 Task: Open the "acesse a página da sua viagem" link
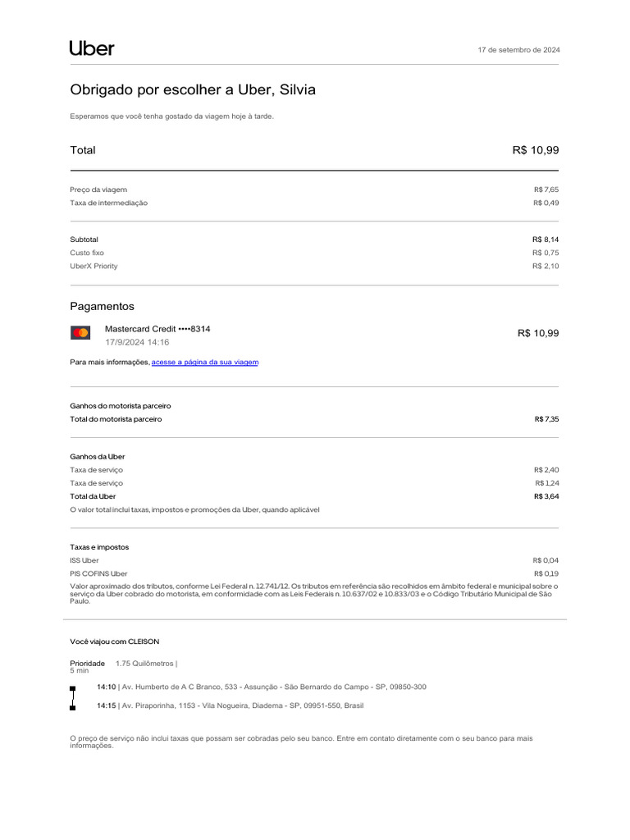coord(205,362)
